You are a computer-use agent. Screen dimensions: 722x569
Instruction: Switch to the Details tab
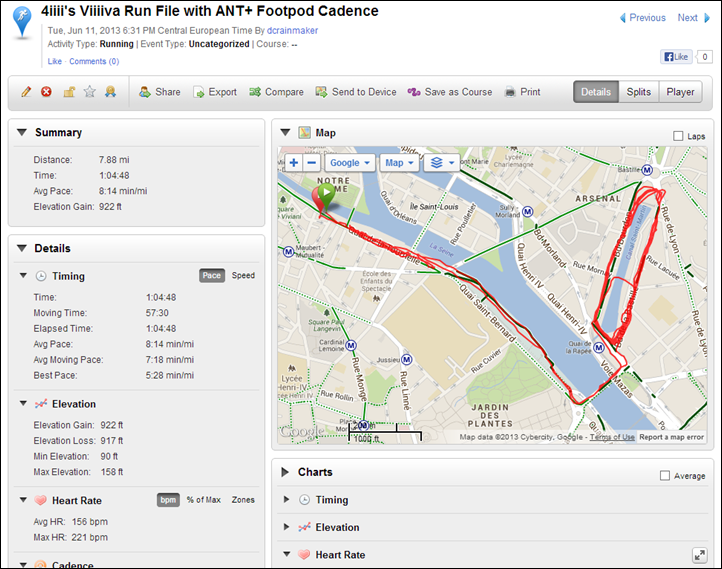coord(596,92)
